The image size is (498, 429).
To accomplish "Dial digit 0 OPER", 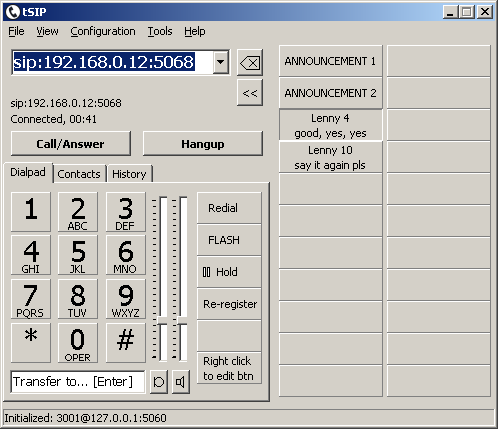I will click(78, 343).
